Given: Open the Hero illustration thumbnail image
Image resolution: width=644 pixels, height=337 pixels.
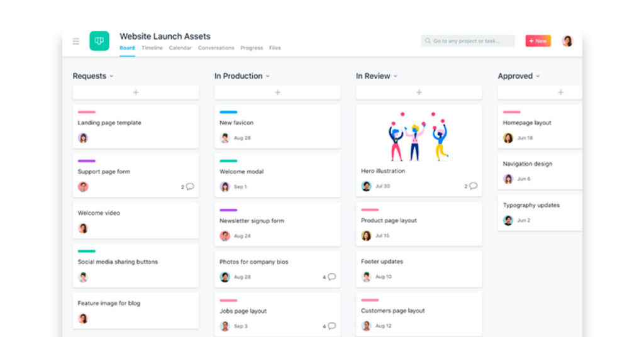Looking at the screenshot, I should (x=419, y=135).
